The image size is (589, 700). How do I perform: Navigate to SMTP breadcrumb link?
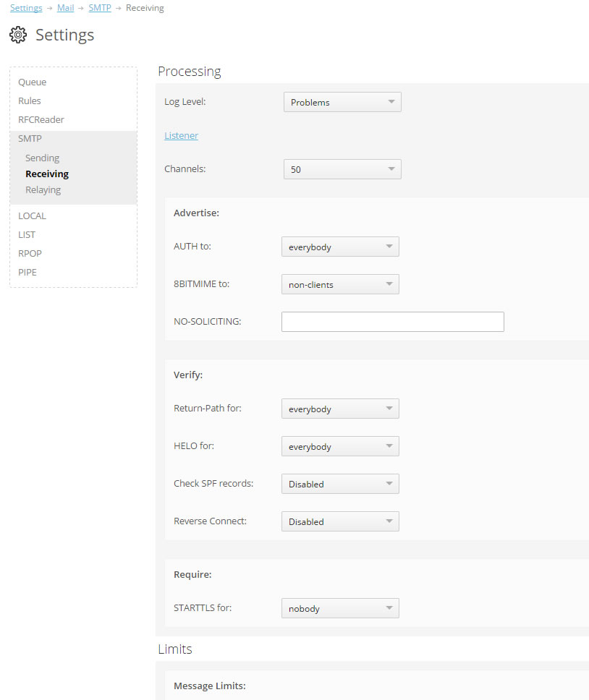tap(100, 8)
